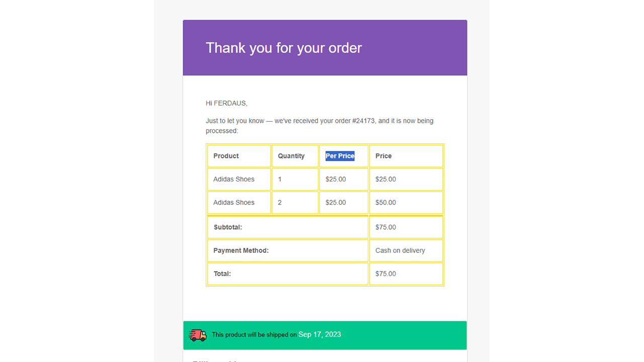
Task: Click the $75.00 value beside Subtotal
Action: (x=386, y=227)
